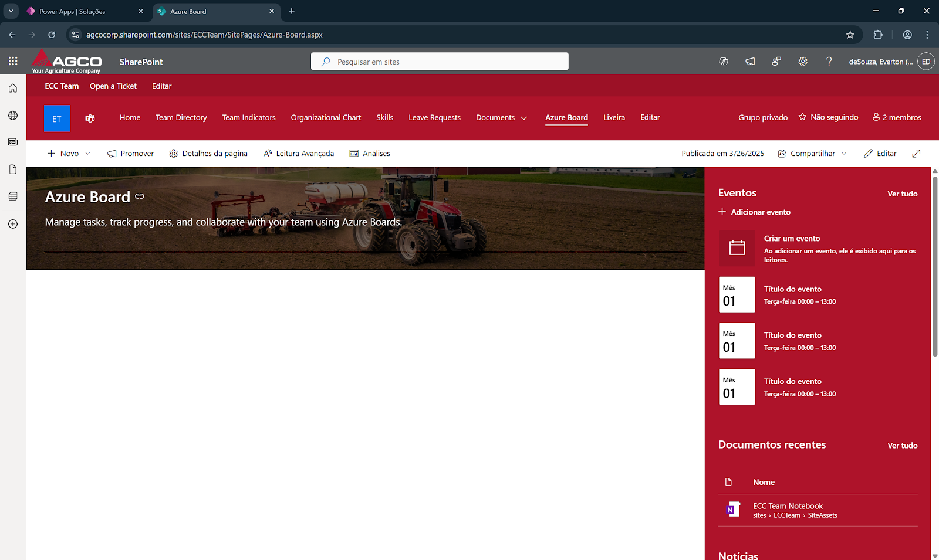This screenshot has width=939, height=560.
Task: Open the app launcher waffle icon
Action: 13,61
